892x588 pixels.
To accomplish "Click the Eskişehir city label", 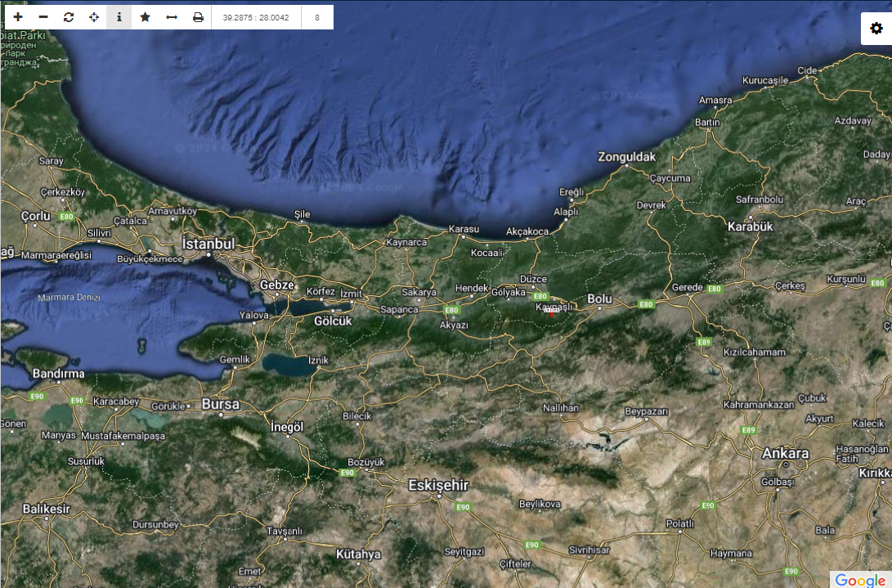I will click(x=438, y=486).
